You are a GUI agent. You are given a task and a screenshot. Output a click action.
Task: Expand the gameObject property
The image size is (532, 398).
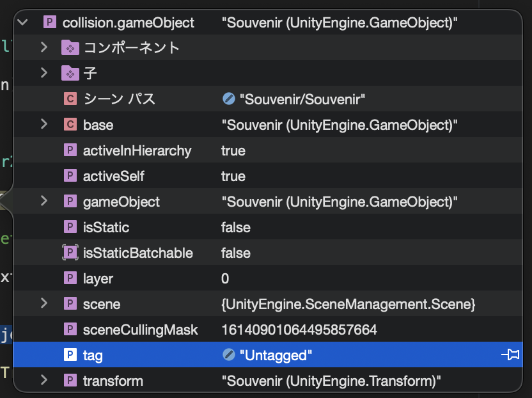[43, 201]
